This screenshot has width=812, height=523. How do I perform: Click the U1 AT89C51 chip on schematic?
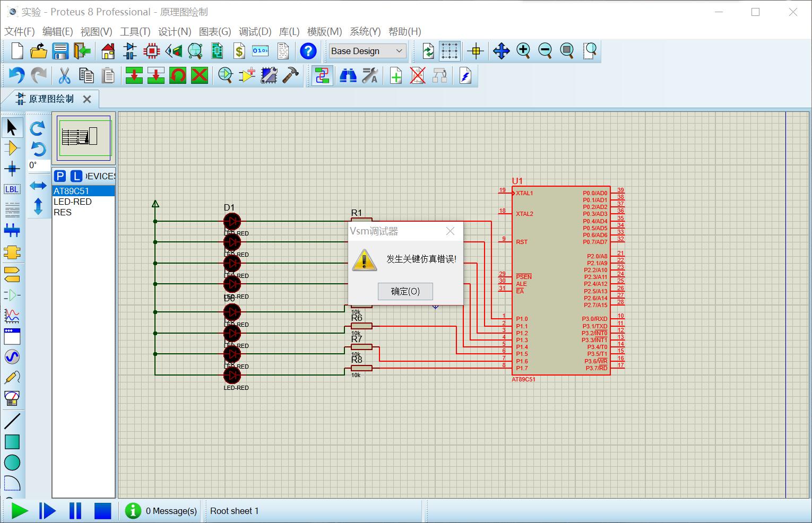(x=560, y=281)
